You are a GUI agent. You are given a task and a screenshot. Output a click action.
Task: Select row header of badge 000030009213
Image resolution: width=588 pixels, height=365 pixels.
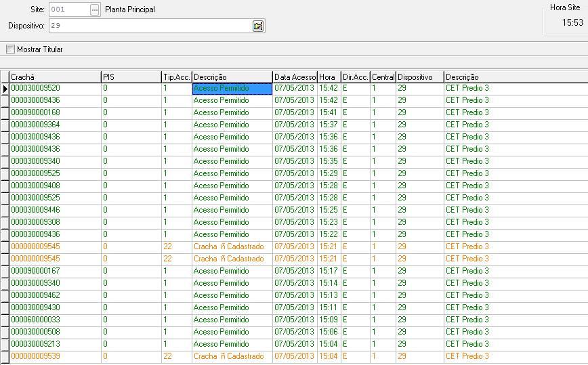(5, 345)
